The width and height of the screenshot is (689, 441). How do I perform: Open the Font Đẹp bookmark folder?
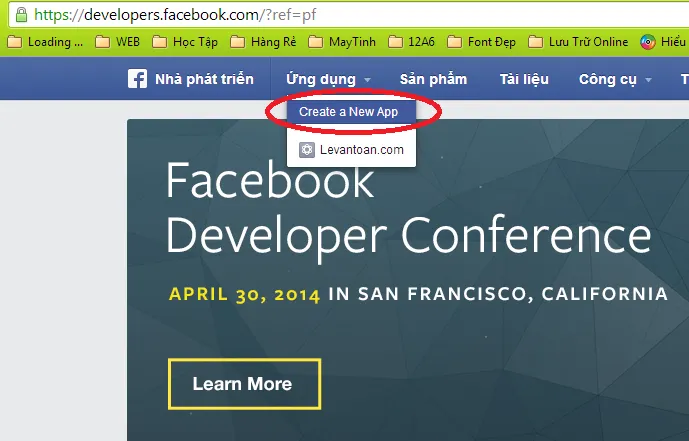(481, 42)
